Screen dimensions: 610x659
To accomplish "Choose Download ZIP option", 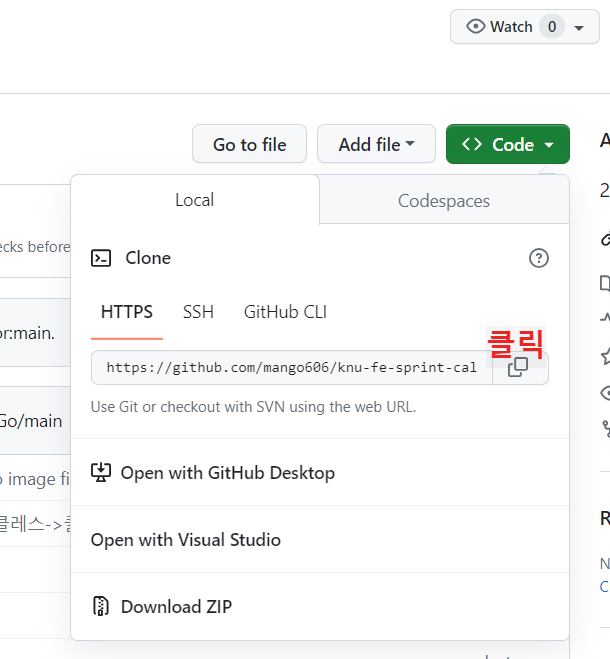I will pos(320,606).
